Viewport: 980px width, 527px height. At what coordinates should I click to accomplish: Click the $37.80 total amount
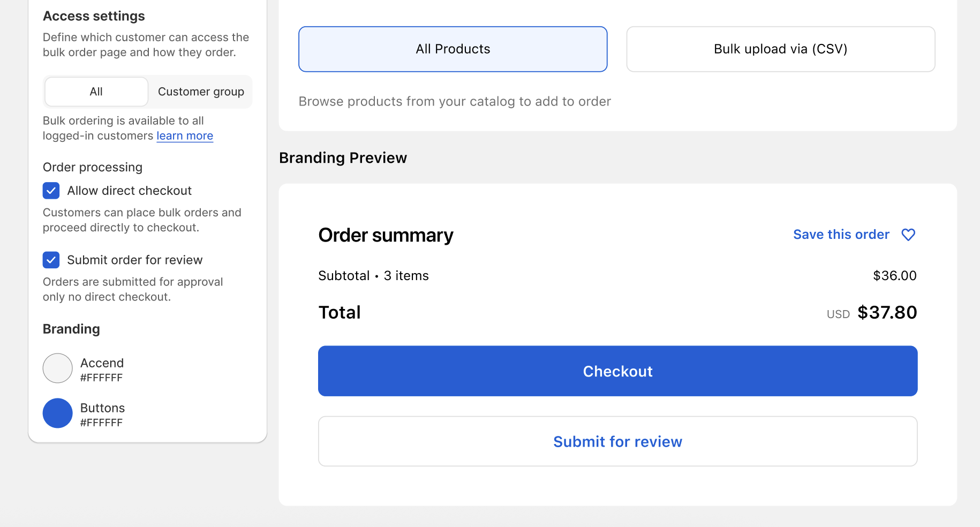[x=887, y=312]
